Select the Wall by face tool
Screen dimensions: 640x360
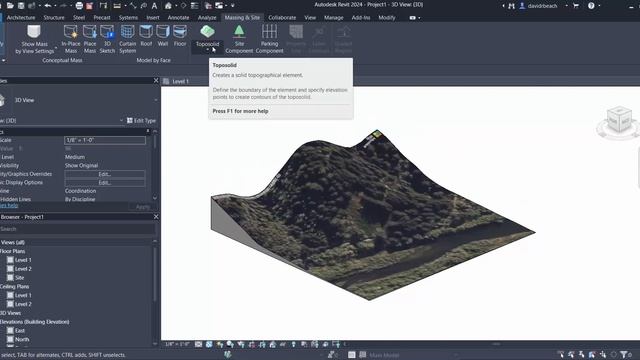click(x=163, y=36)
